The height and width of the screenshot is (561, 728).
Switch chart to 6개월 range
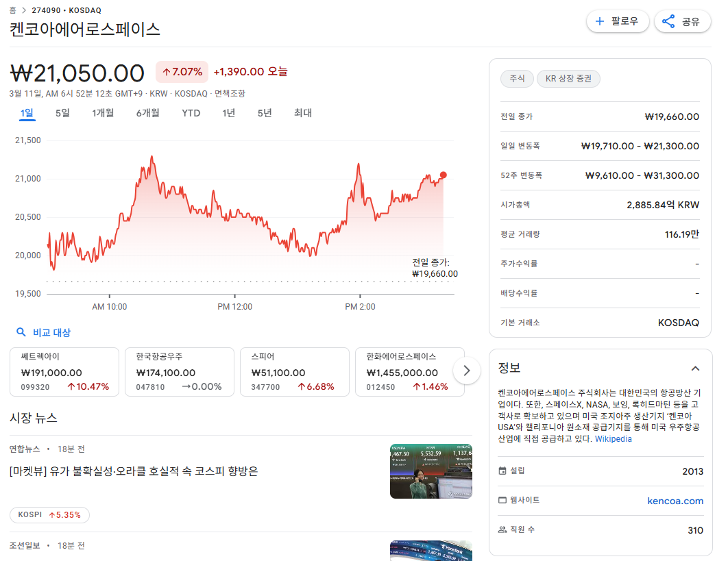point(147,113)
